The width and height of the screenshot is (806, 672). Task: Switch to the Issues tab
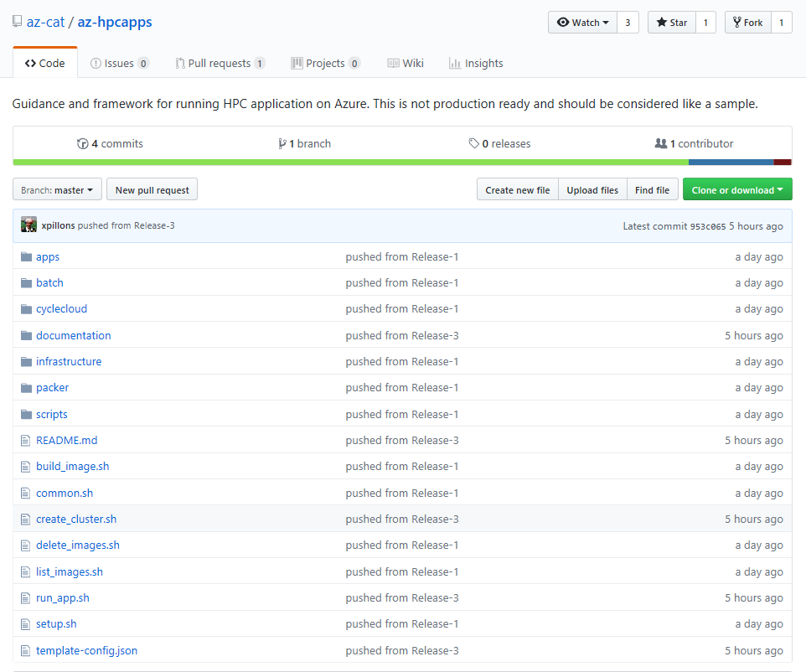click(x=120, y=63)
